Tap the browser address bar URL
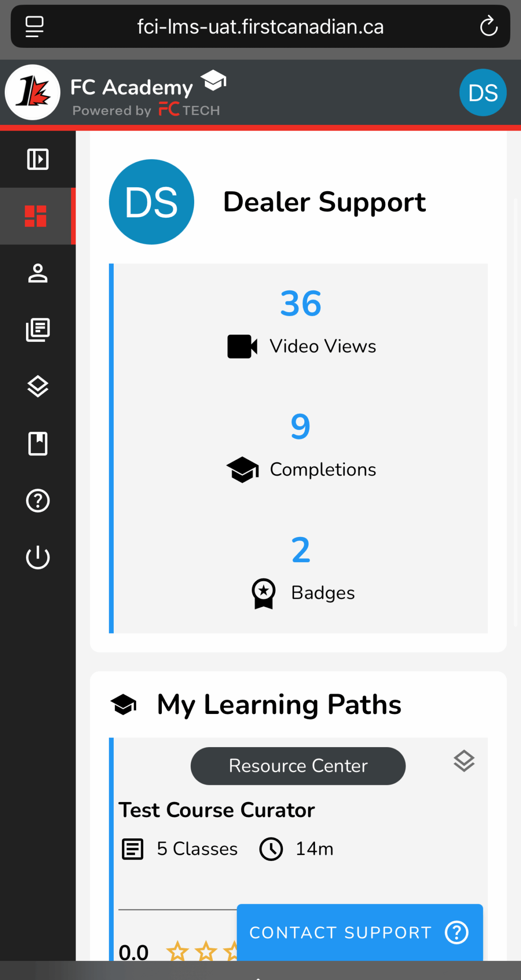The width and height of the screenshot is (521, 980). pyautogui.click(x=260, y=27)
